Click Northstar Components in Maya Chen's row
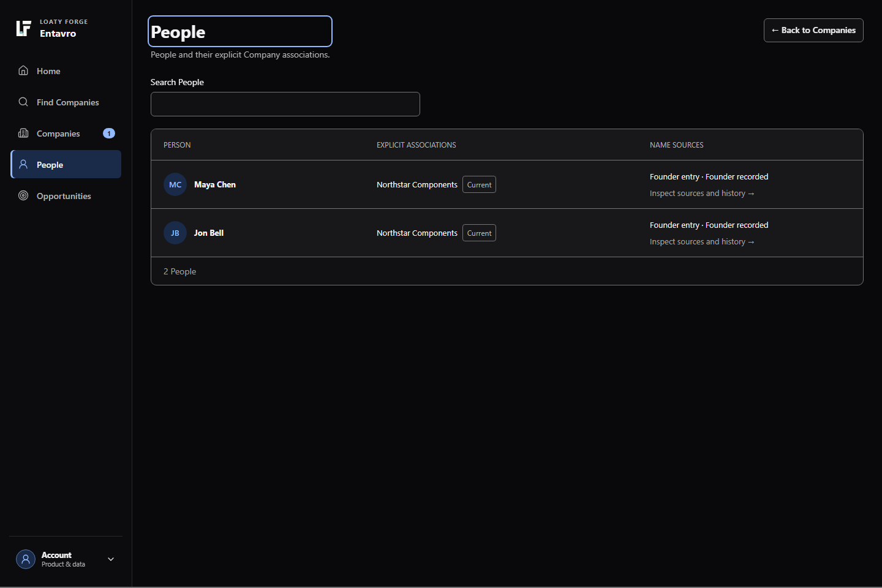 pos(417,184)
